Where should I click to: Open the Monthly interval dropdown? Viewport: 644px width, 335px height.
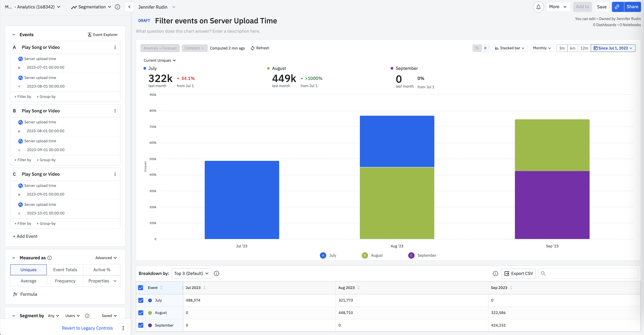[x=542, y=48]
